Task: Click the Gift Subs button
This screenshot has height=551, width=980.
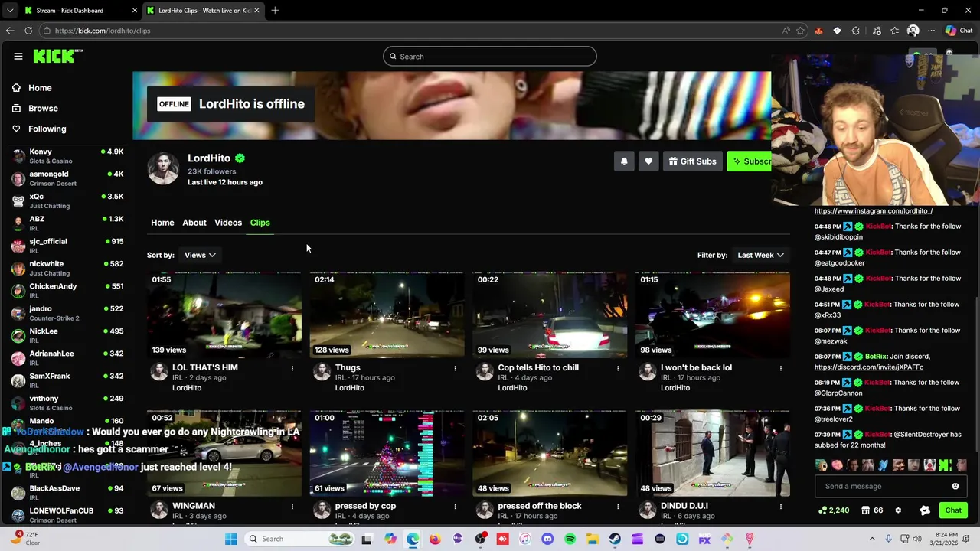Action: tap(692, 161)
